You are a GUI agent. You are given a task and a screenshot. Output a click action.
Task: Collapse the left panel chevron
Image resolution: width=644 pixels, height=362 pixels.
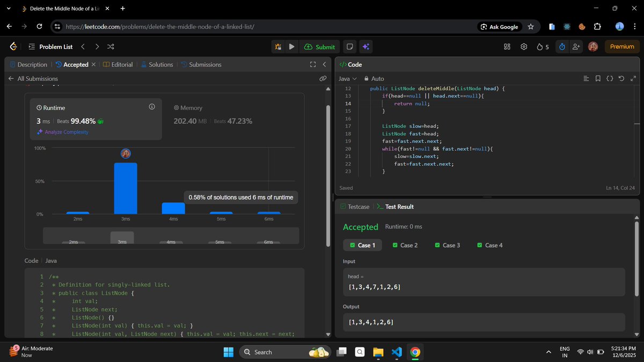324,64
